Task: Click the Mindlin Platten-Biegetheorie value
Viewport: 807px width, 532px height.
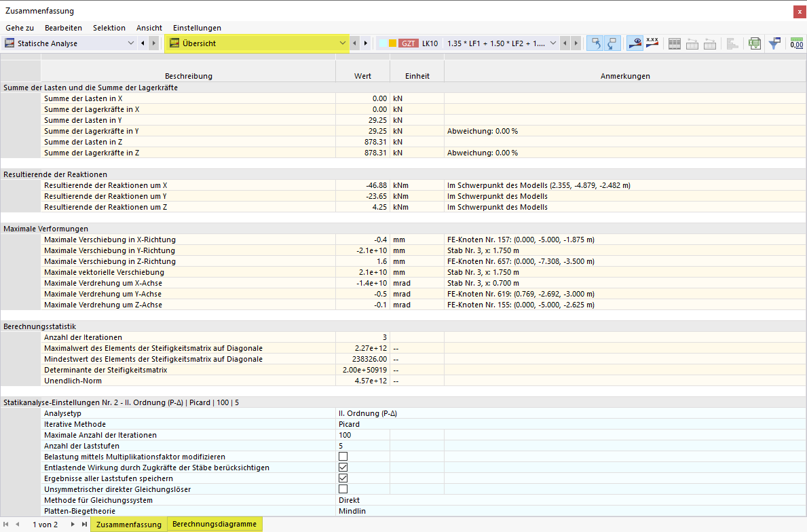Action: point(352,511)
